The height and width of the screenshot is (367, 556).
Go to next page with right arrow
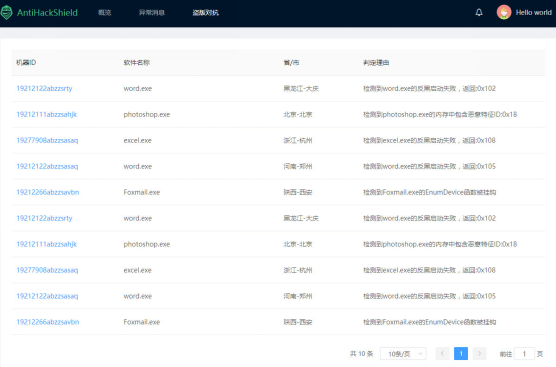(x=479, y=354)
